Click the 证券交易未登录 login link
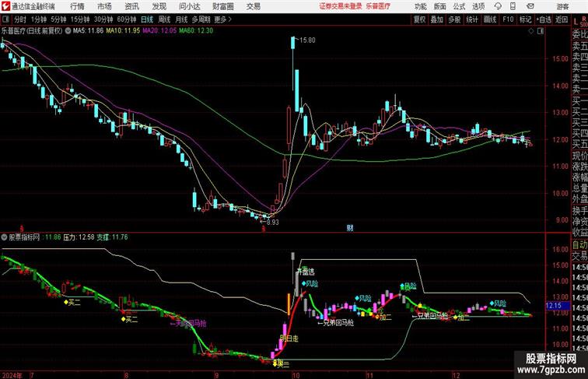This screenshot has width=588, height=379. (341, 6)
